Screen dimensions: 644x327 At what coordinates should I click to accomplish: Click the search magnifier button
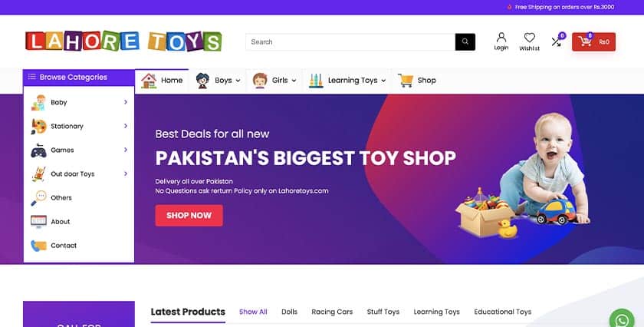tap(465, 42)
